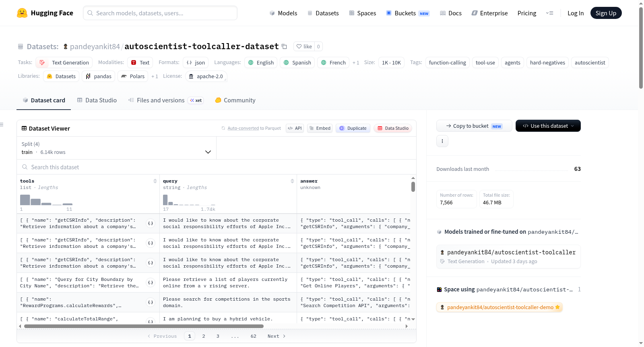The height and width of the screenshot is (347, 644).
Task: Open Use this dataset dropdown
Action: pyautogui.click(x=548, y=126)
